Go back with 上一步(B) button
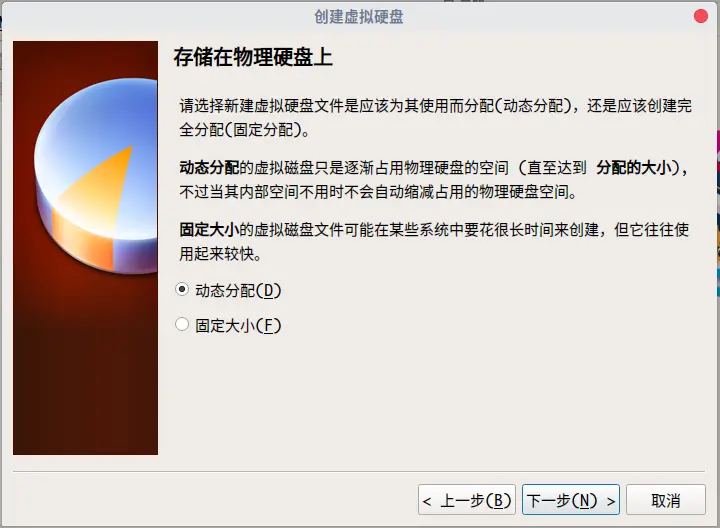The image size is (720, 528). 467,500
